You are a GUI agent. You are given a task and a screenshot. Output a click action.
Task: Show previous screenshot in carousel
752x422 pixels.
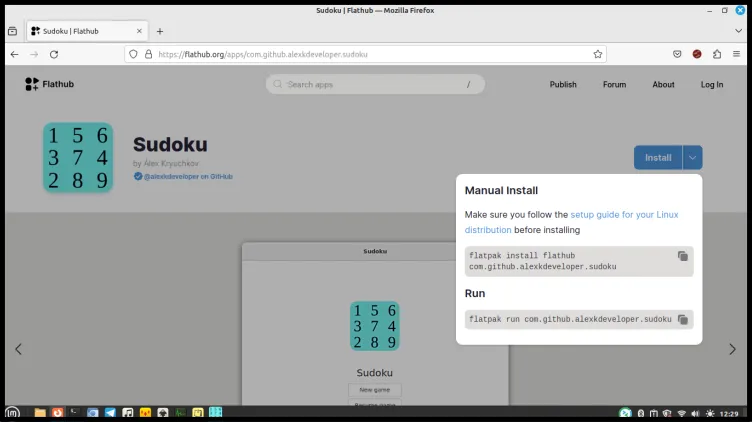18,349
